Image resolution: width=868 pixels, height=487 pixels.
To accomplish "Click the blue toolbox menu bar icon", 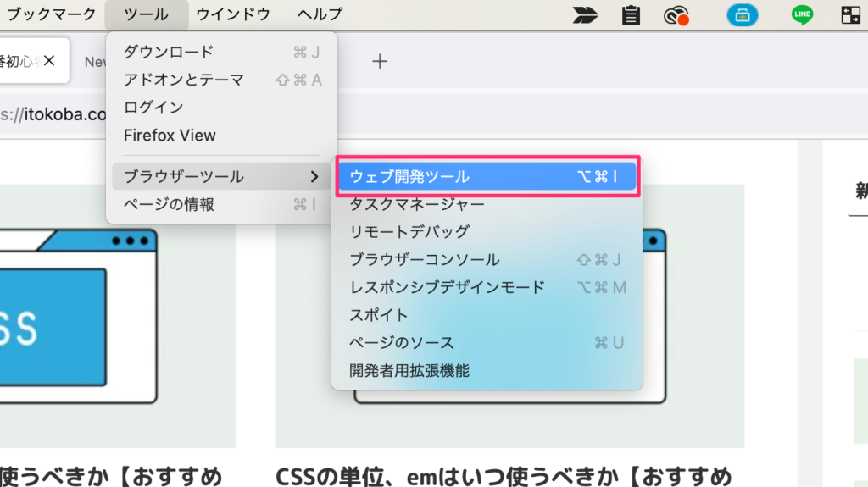I will pos(742,14).
